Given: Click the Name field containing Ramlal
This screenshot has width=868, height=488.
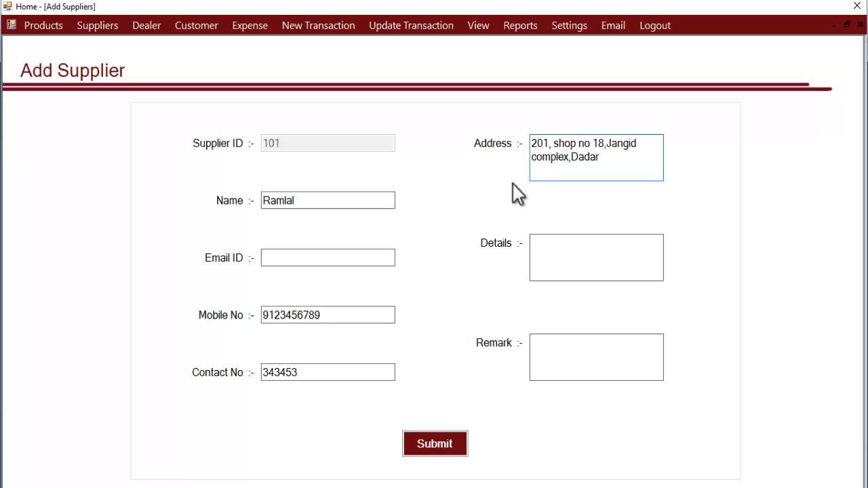Looking at the screenshot, I should (328, 200).
